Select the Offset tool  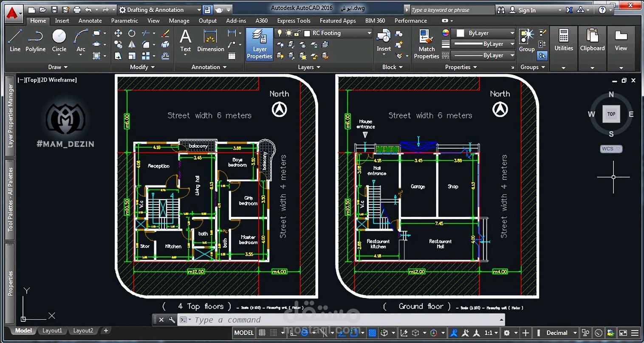pos(165,56)
